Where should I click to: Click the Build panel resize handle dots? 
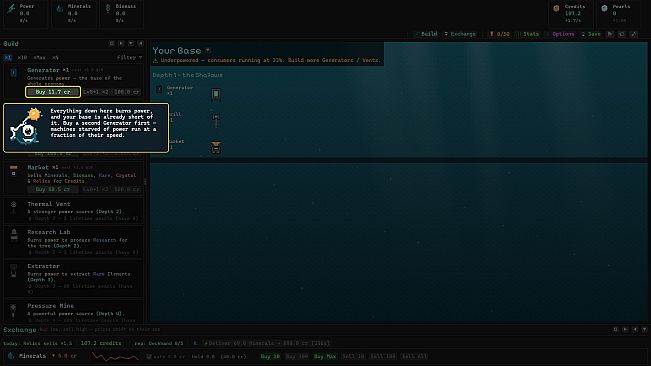pyautogui.click(x=145, y=182)
